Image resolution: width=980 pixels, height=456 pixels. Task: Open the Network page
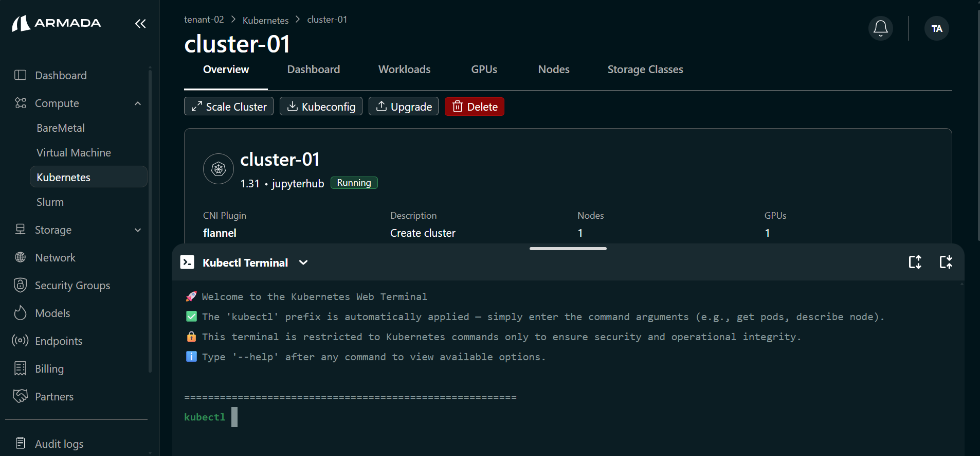55,257
